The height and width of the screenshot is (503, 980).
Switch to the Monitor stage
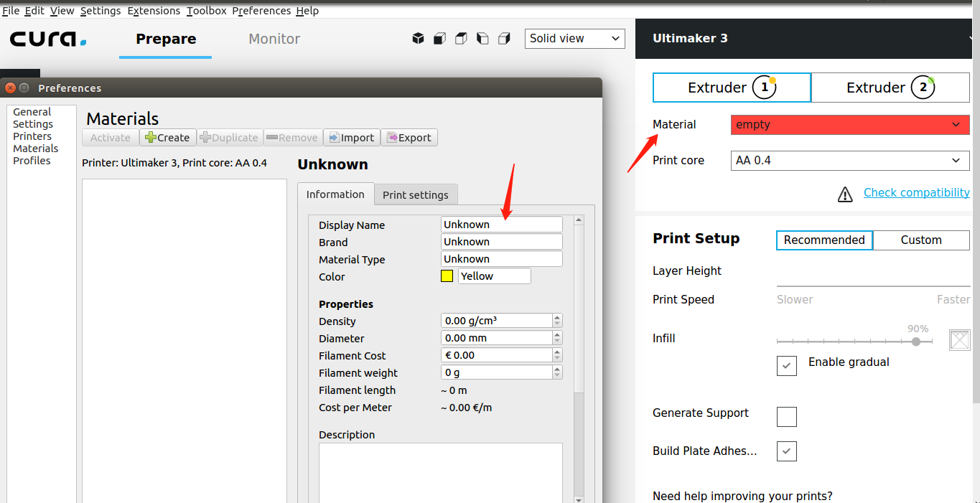(x=274, y=39)
